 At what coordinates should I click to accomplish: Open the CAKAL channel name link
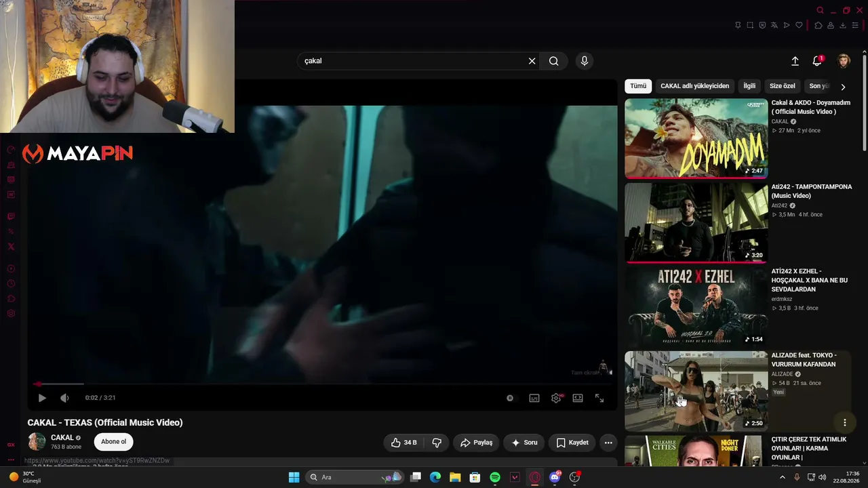(62, 438)
